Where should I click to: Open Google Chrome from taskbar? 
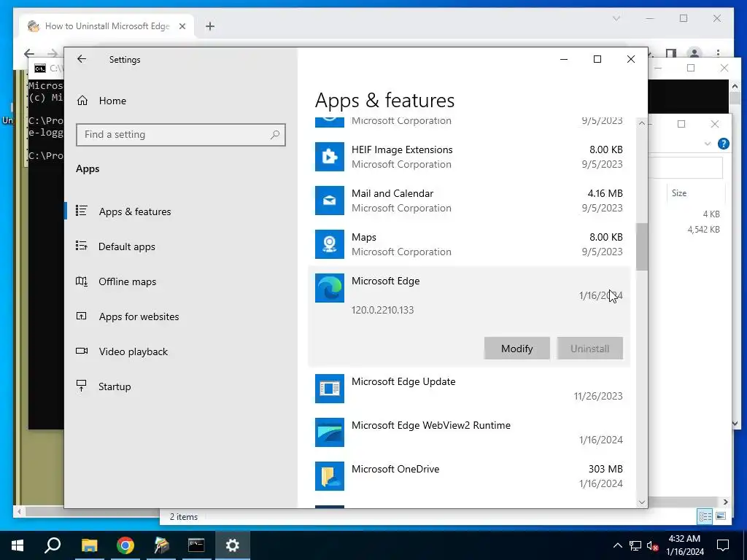(x=125, y=545)
